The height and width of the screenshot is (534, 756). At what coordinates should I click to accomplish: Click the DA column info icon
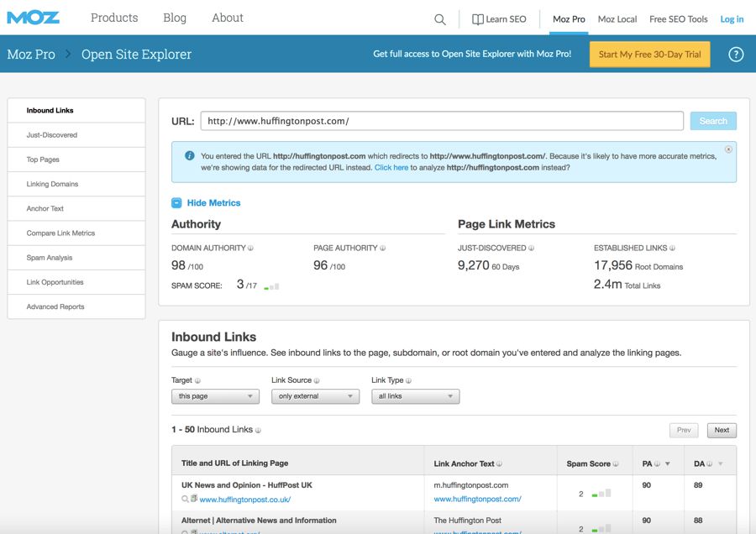pyautogui.click(x=709, y=463)
